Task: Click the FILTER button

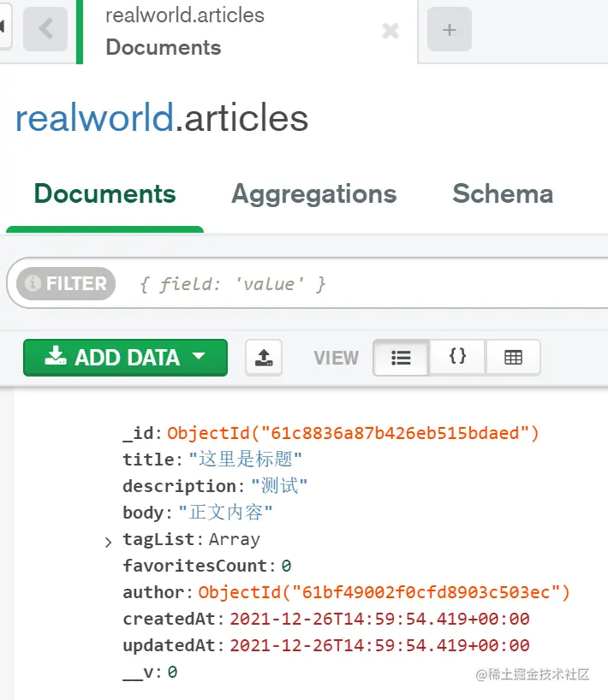Action: [66, 283]
